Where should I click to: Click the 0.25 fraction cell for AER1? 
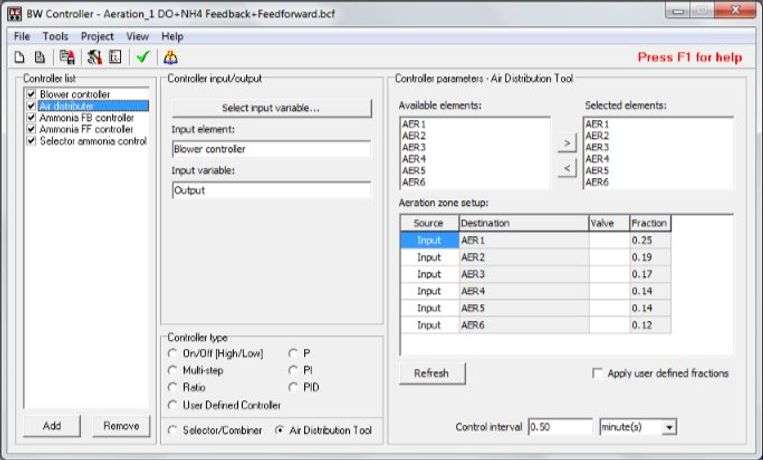click(650, 240)
